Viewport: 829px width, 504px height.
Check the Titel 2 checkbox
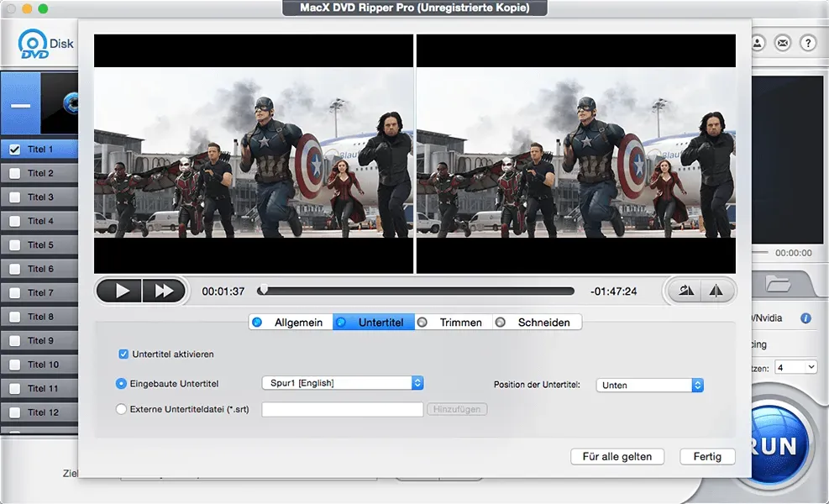(x=15, y=174)
